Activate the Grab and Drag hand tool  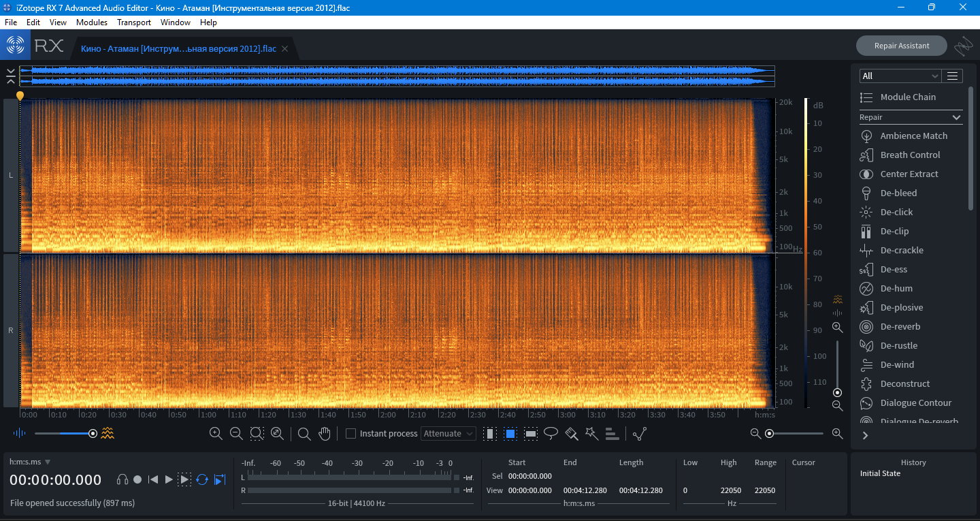coord(325,434)
